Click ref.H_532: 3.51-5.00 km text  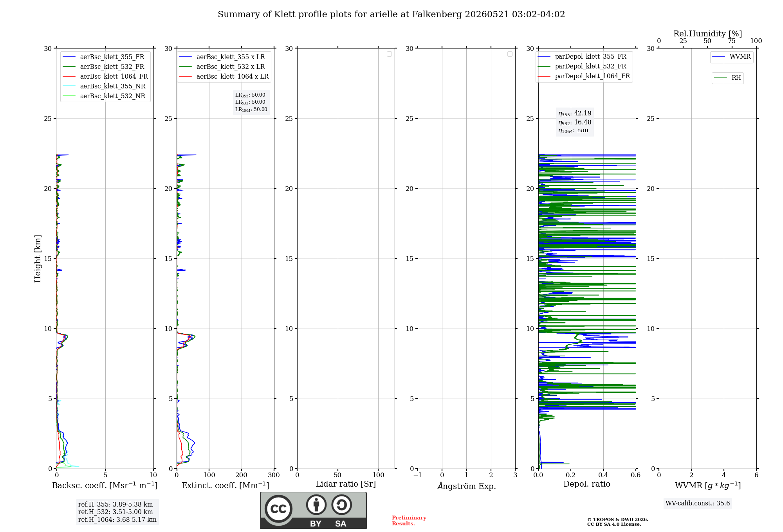115,512
